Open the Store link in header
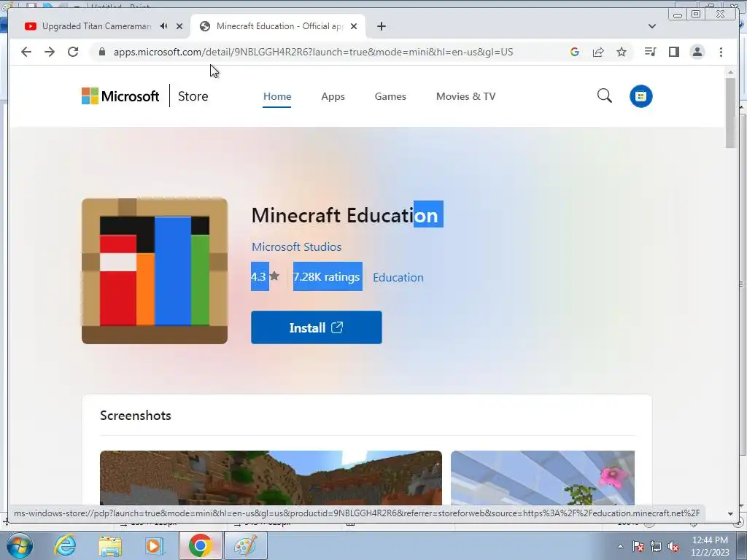The width and height of the screenshot is (747, 560). coord(193,96)
